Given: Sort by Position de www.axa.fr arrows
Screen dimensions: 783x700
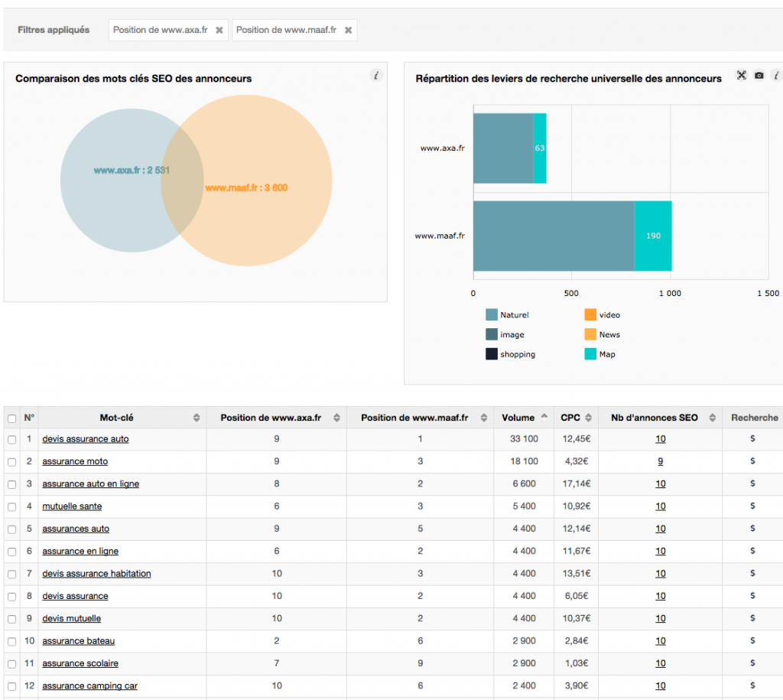Looking at the screenshot, I should coord(336,418).
